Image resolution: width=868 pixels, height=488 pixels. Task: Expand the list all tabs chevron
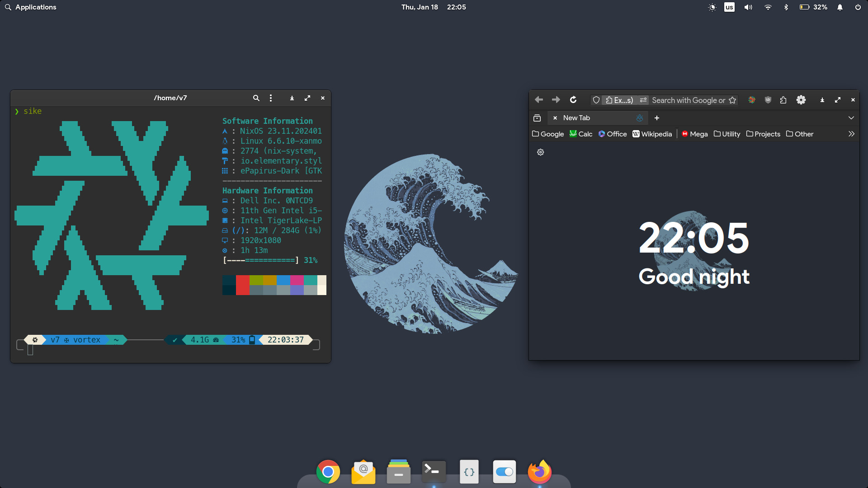851,118
